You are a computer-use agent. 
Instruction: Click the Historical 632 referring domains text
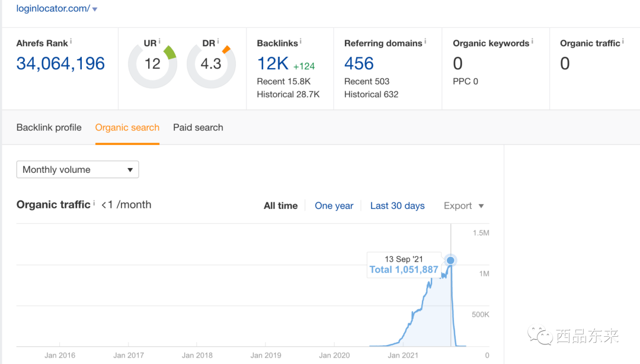(371, 94)
